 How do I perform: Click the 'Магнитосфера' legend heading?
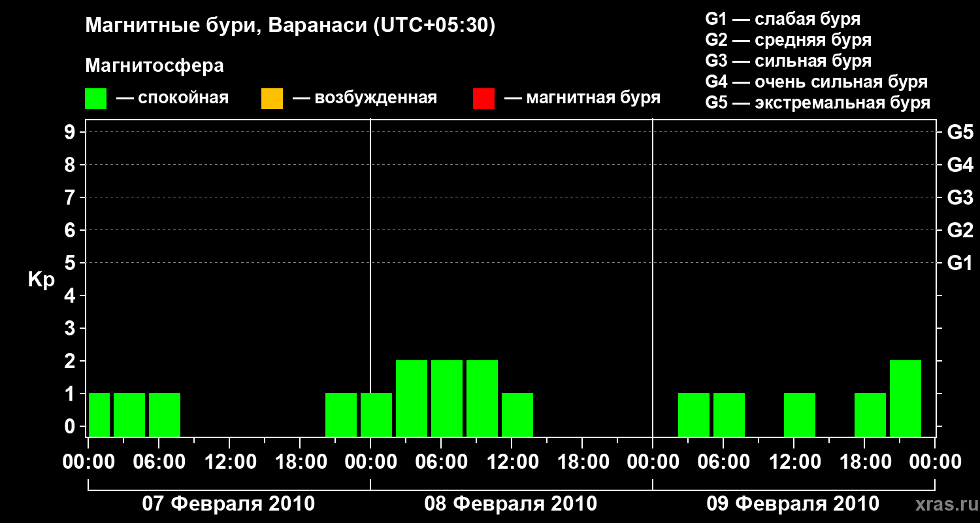(x=155, y=66)
